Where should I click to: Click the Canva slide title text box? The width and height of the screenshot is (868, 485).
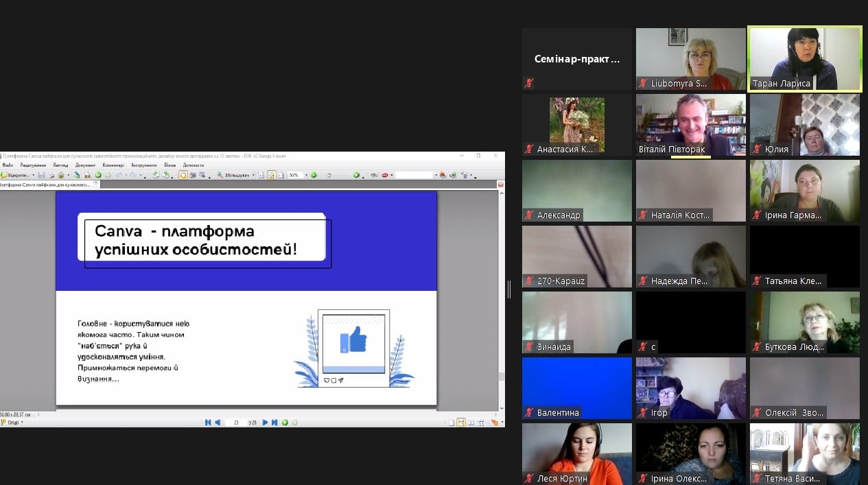(202, 239)
